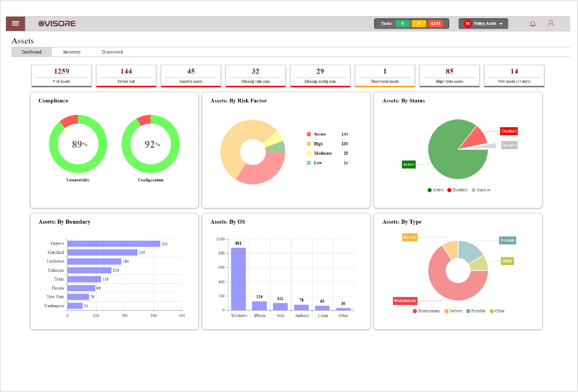Toggle Other in the type legend
The image size is (578, 392).
click(x=497, y=311)
